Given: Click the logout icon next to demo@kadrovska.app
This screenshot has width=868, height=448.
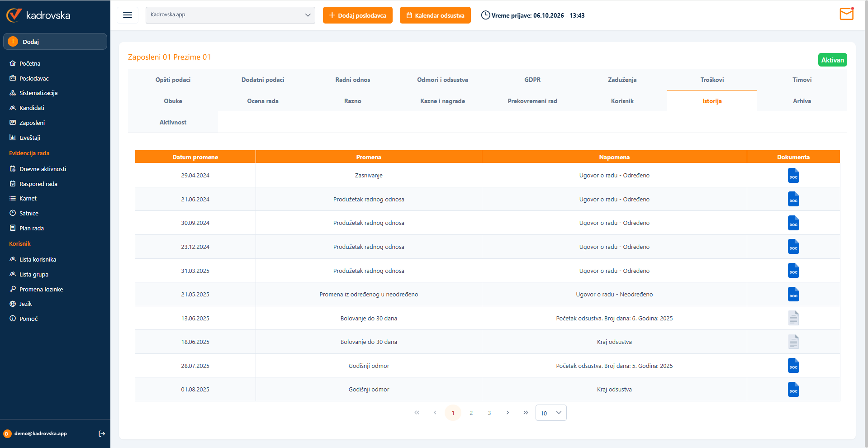Looking at the screenshot, I should coord(102,434).
